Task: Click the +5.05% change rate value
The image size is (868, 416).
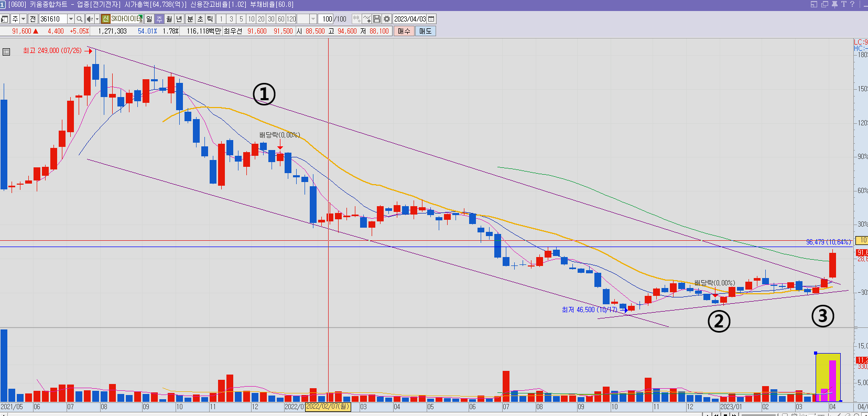Action: pos(80,31)
